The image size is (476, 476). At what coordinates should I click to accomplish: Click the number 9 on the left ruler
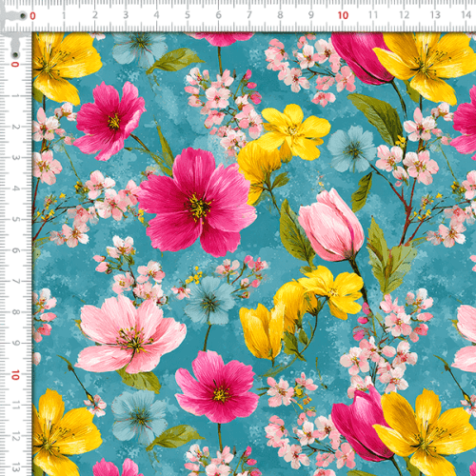[x=15, y=343]
